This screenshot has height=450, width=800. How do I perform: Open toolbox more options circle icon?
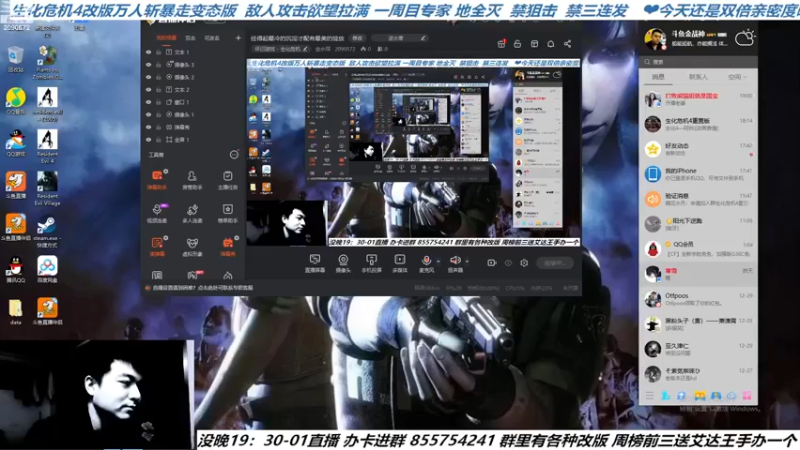tap(234, 155)
